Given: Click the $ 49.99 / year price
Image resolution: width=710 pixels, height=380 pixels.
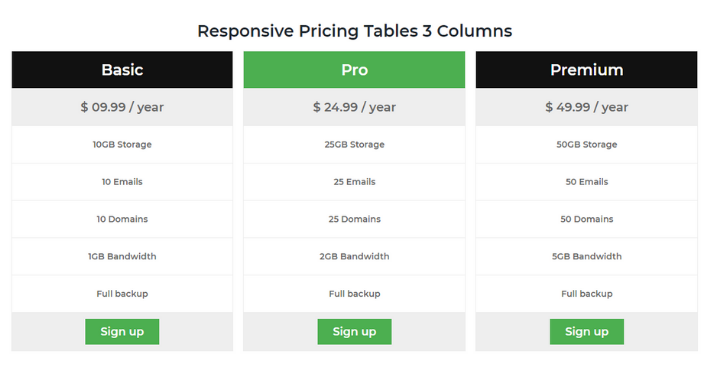Looking at the screenshot, I should tap(586, 107).
